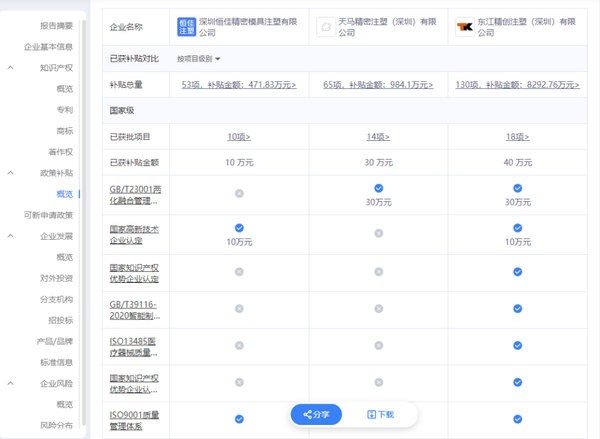Click the gray cross for 恒佳 in 国家知识产权优势企业认定 row
Viewport: 600px width, 439px height.
tap(239, 272)
